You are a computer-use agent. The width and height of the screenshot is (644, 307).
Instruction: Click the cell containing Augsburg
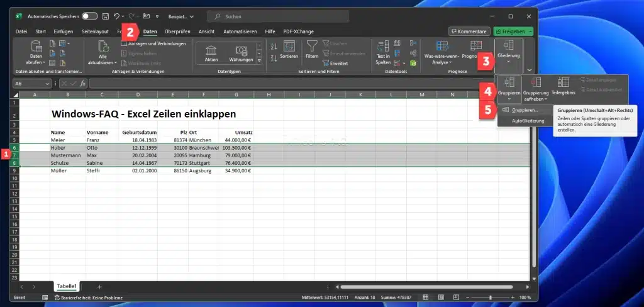pos(203,170)
